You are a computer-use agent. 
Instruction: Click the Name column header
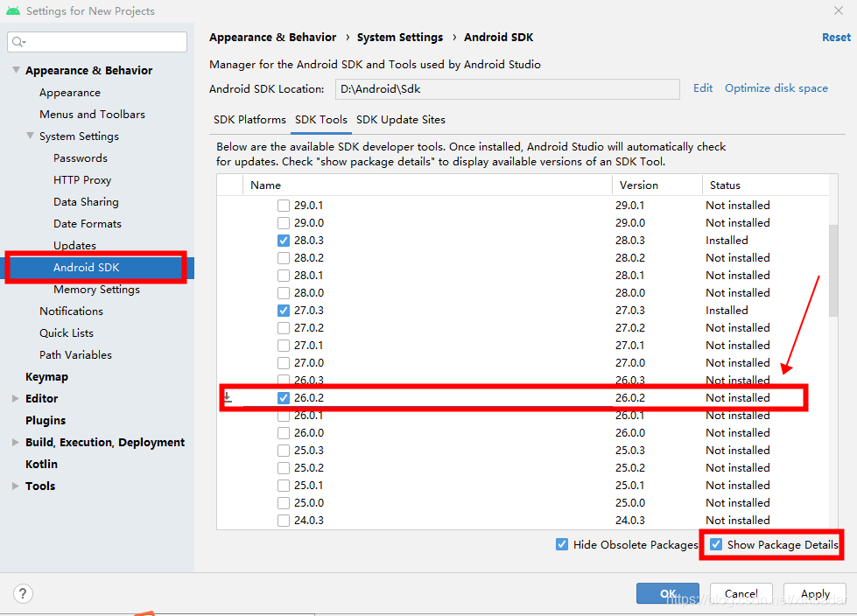point(427,185)
